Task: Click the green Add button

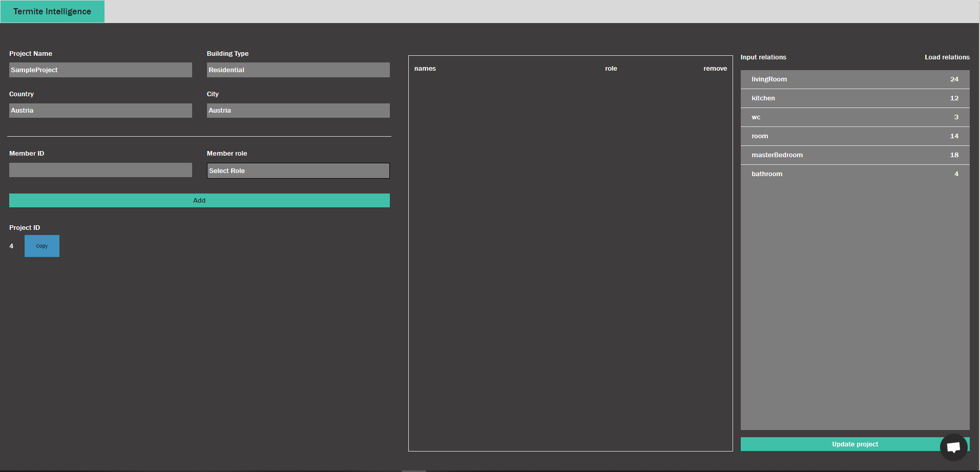Action: 199,200
